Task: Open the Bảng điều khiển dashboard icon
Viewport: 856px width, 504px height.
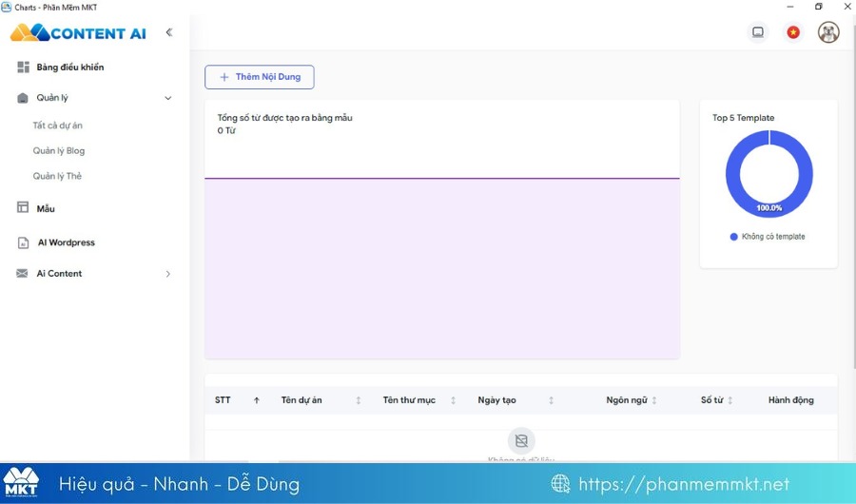Action: 23,68
